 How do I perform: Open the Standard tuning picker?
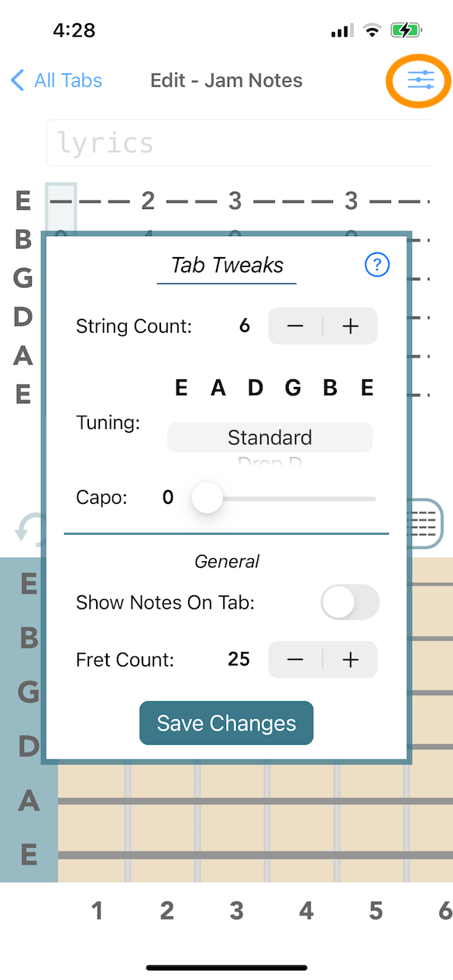269,437
